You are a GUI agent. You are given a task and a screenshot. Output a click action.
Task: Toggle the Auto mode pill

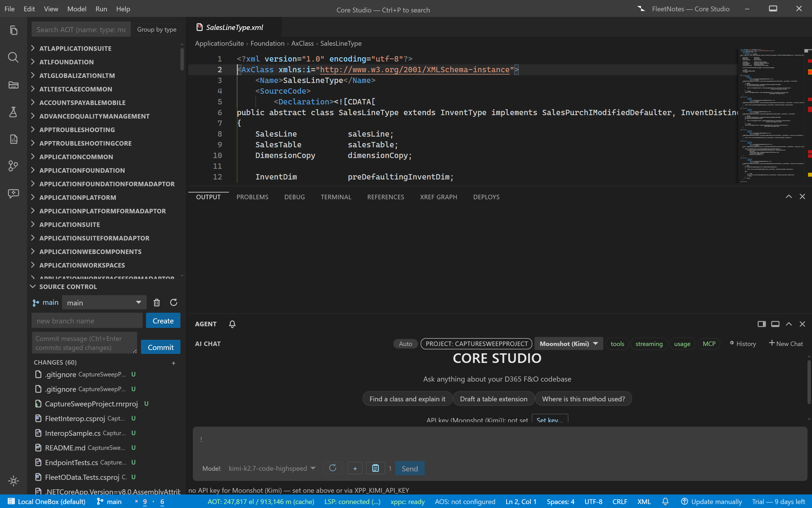tap(405, 344)
